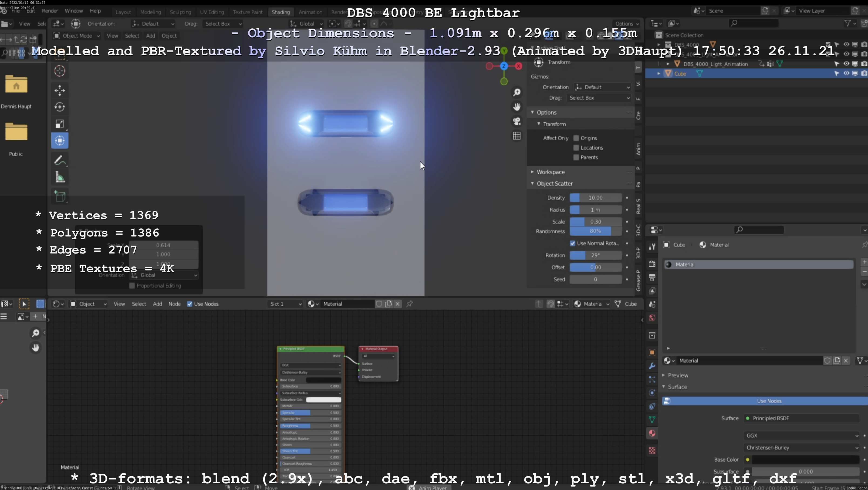Toggle Cube render camera icon

[864, 73]
